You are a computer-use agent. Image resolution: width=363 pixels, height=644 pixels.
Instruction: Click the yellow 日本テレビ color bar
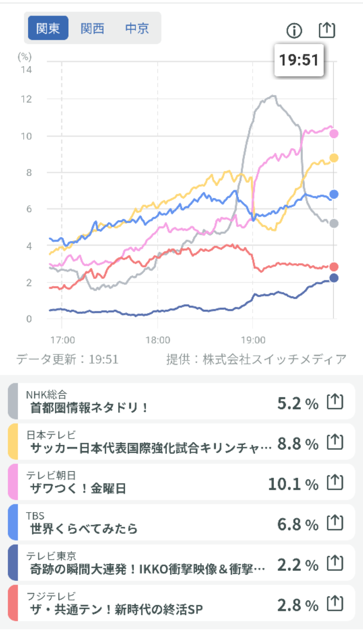(13, 442)
